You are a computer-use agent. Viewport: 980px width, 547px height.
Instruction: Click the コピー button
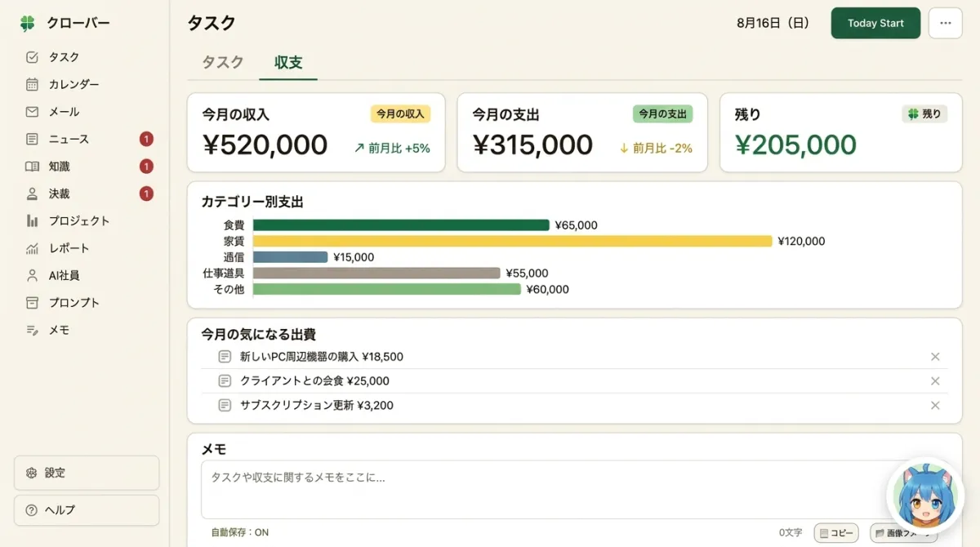click(836, 533)
